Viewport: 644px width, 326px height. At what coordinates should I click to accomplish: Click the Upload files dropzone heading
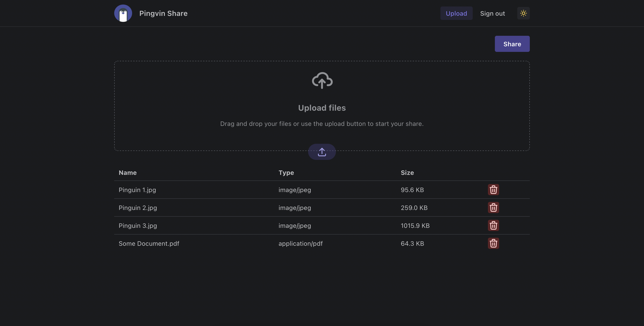click(322, 108)
